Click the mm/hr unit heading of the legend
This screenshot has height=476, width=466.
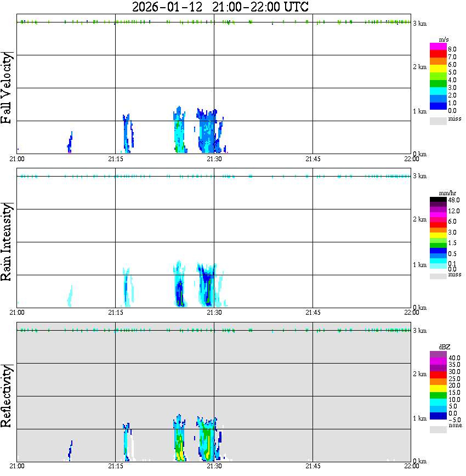(x=447, y=194)
